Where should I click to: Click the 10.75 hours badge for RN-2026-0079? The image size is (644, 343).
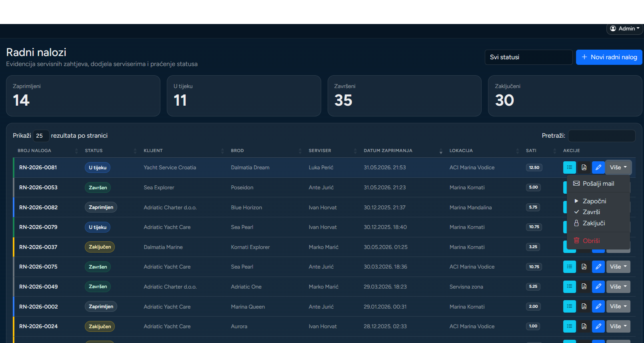pyautogui.click(x=534, y=227)
